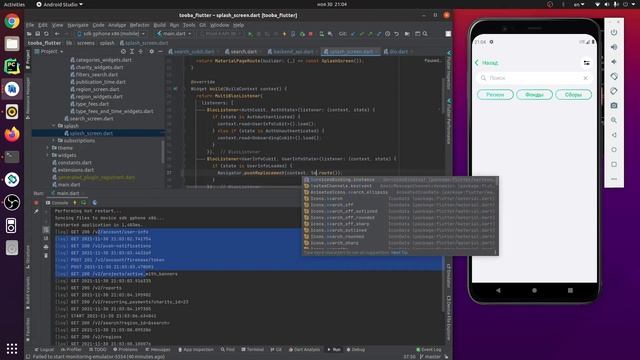This screenshot has height=360, width=640.
Task: Open Firefox from the Ubuntu dock
Action: tap(12, 134)
